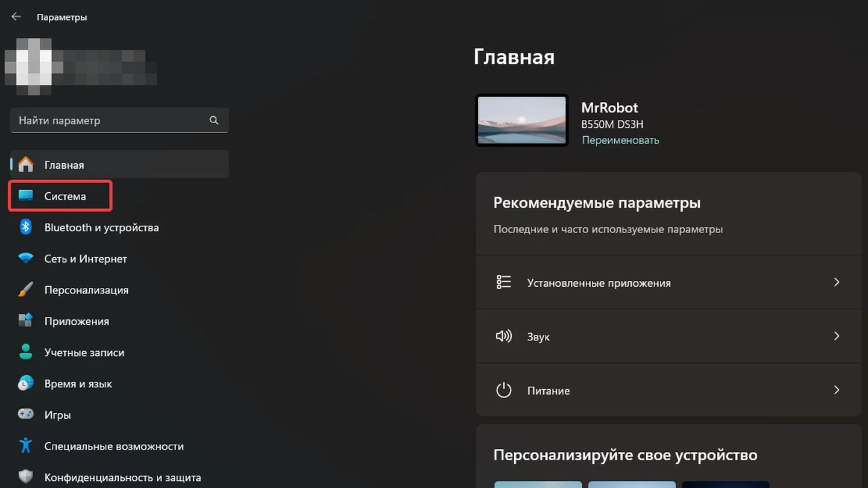The height and width of the screenshot is (488, 868).
Task: Go to Конфиденциальность и защита
Action: coord(122,478)
